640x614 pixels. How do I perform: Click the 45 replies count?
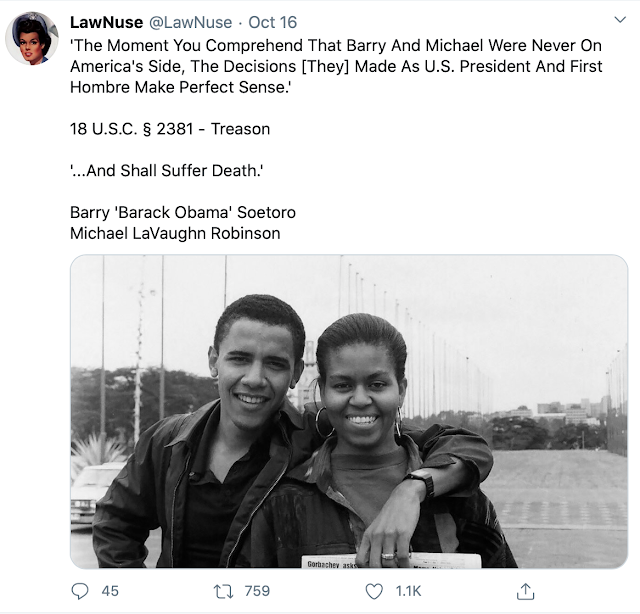110,591
